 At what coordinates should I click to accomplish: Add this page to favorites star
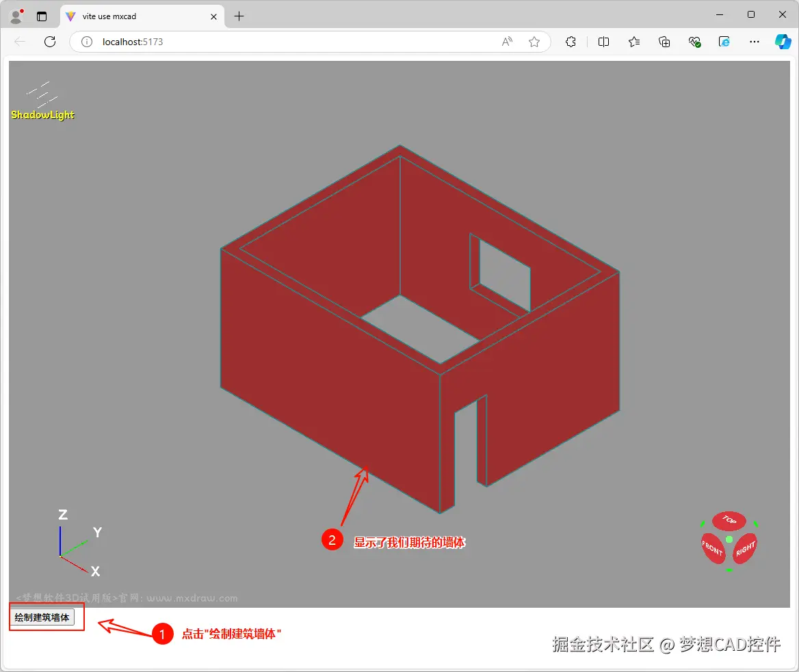pos(534,42)
